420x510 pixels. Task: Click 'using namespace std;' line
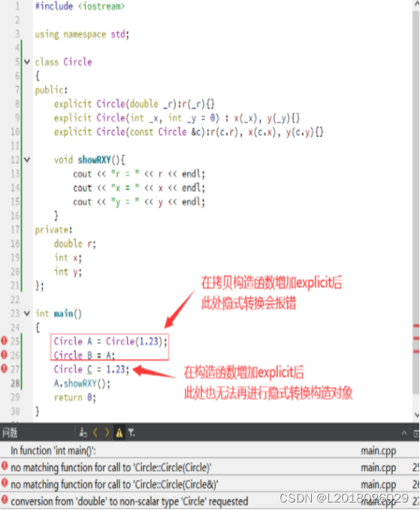(82, 34)
